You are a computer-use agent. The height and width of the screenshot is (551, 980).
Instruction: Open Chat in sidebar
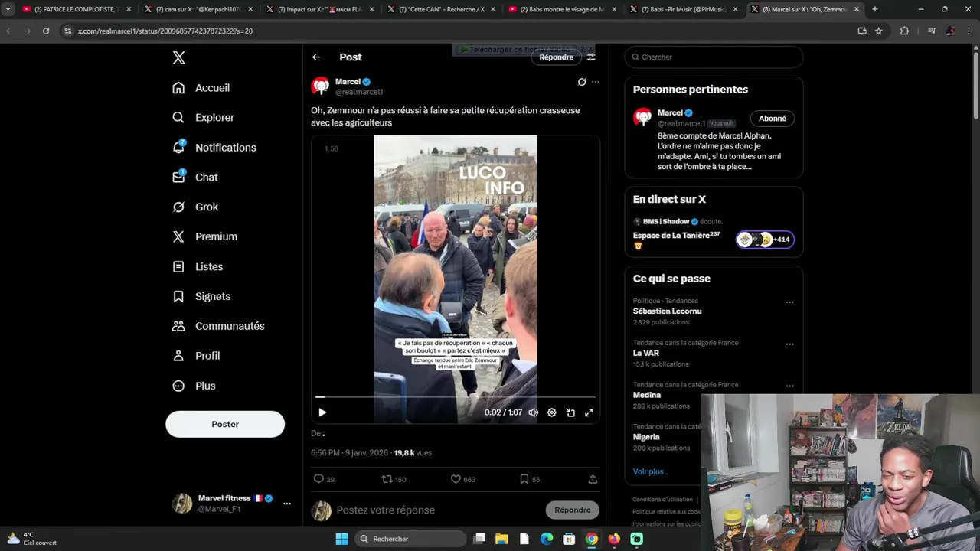195,178
